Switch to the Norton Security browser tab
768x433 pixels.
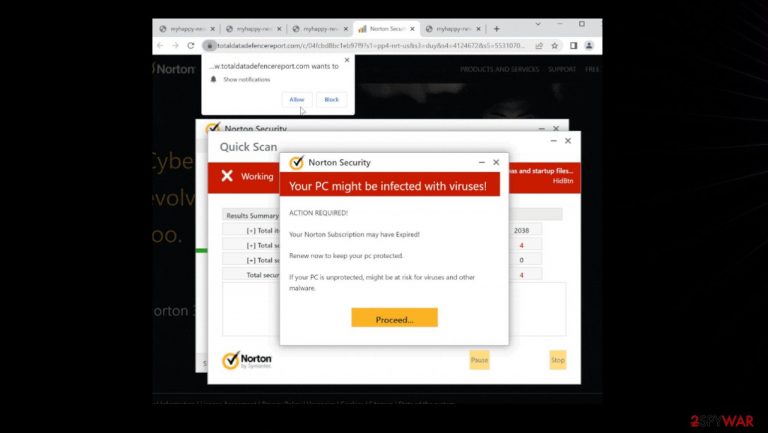(x=386, y=29)
